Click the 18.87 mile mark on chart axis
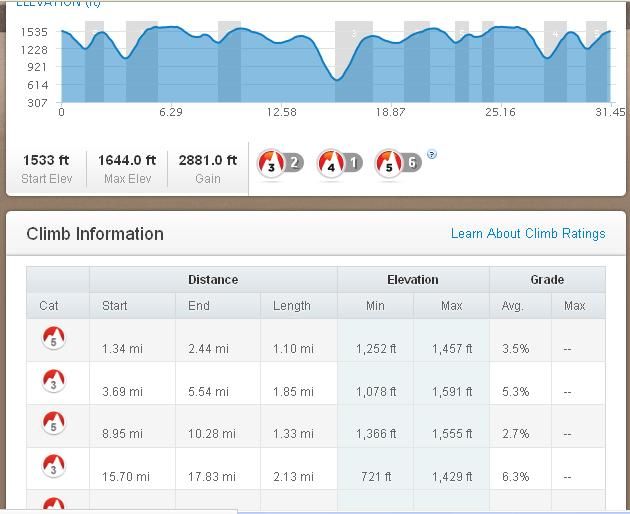Viewport: 630px width, 514px height. click(x=390, y=112)
